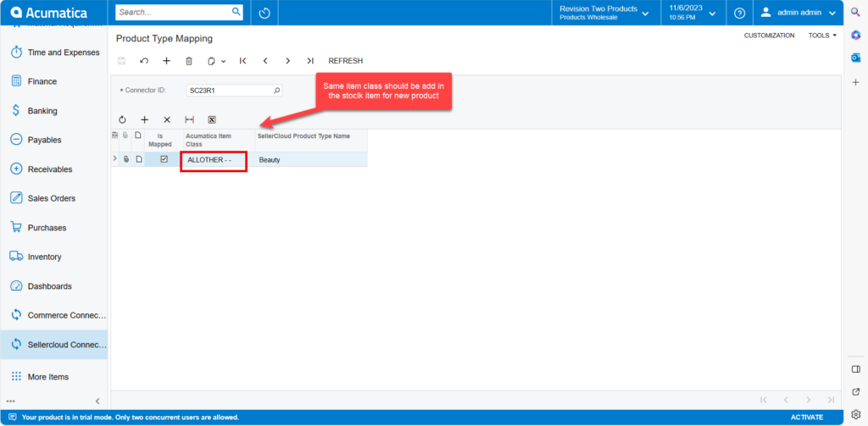The height and width of the screenshot is (426, 868).
Task: Open the Finance menu
Action: [x=53, y=81]
